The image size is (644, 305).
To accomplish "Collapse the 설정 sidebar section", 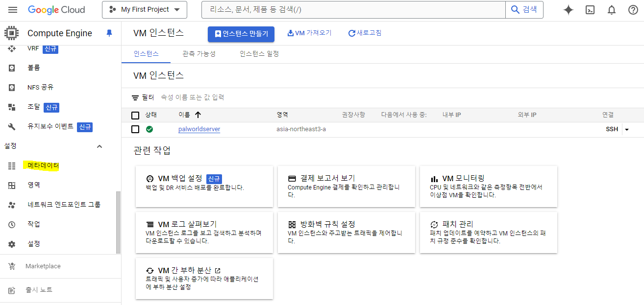I will coord(99,146).
